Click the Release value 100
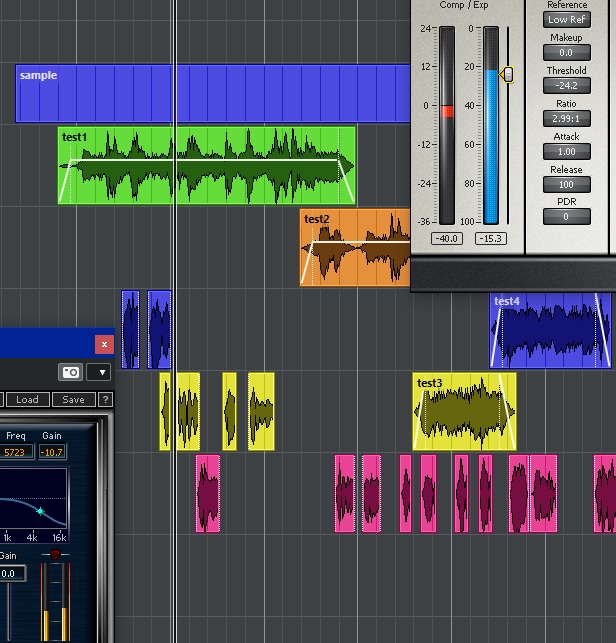This screenshot has width=616, height=643. [x=567, y=185]
